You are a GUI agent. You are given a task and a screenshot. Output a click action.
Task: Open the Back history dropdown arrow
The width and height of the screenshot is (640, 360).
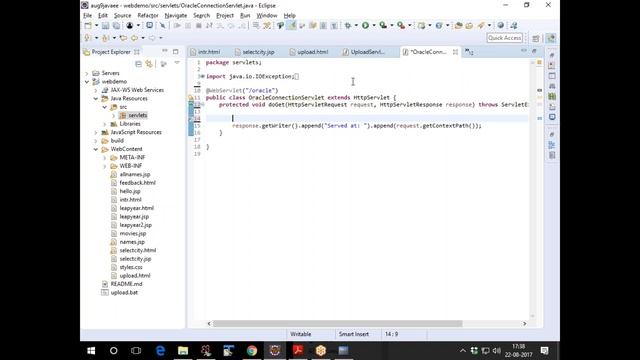click(143, 38)
